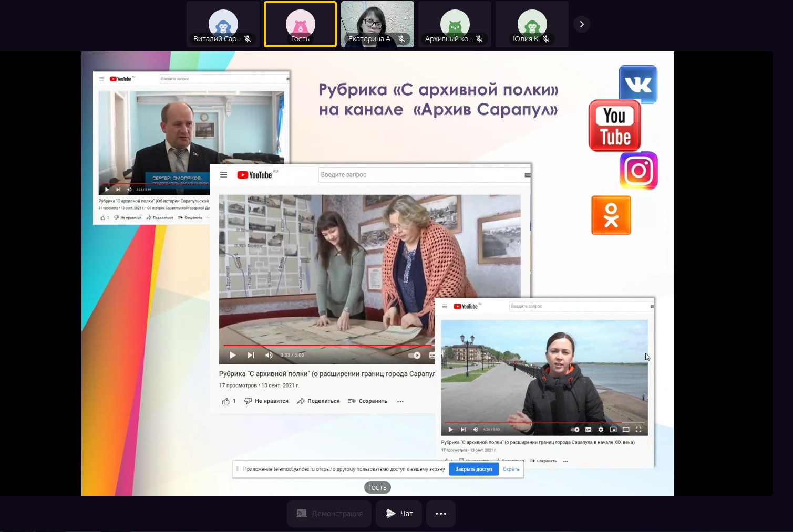This screenshot has height=532, width=793.
Task: Select the Гость participant tile
Action: [300, 25]
